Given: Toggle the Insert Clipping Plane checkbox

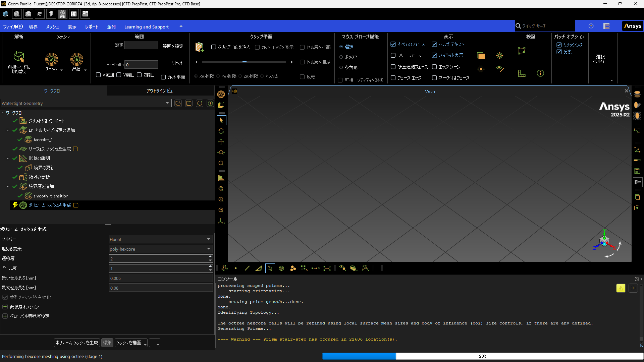Looking at the screenshot, I should [214, 47].
